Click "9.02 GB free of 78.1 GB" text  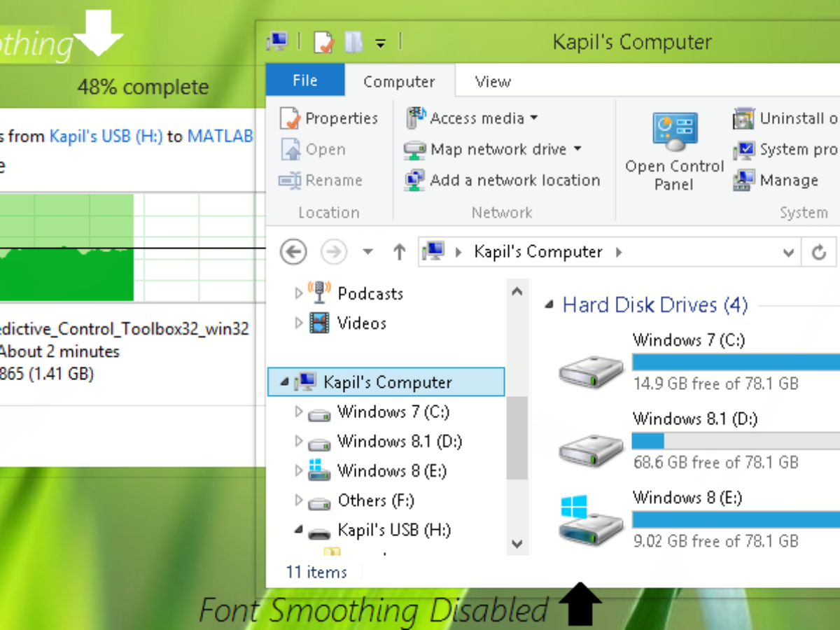tap(715, 541)
